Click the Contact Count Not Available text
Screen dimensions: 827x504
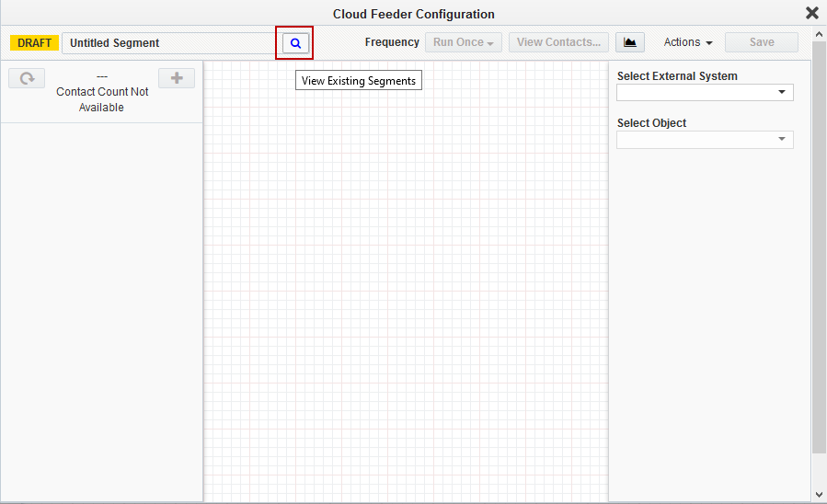point(102,99)
